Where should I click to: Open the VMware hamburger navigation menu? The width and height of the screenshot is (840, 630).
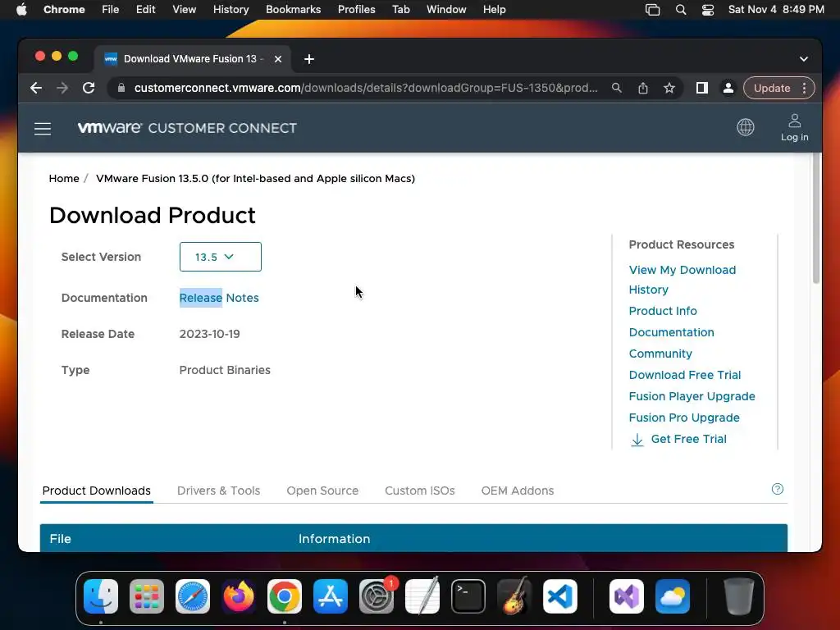(43, 129)
